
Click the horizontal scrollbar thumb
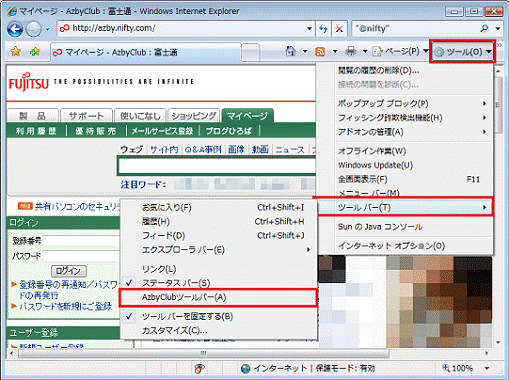(x=203, y=353)
